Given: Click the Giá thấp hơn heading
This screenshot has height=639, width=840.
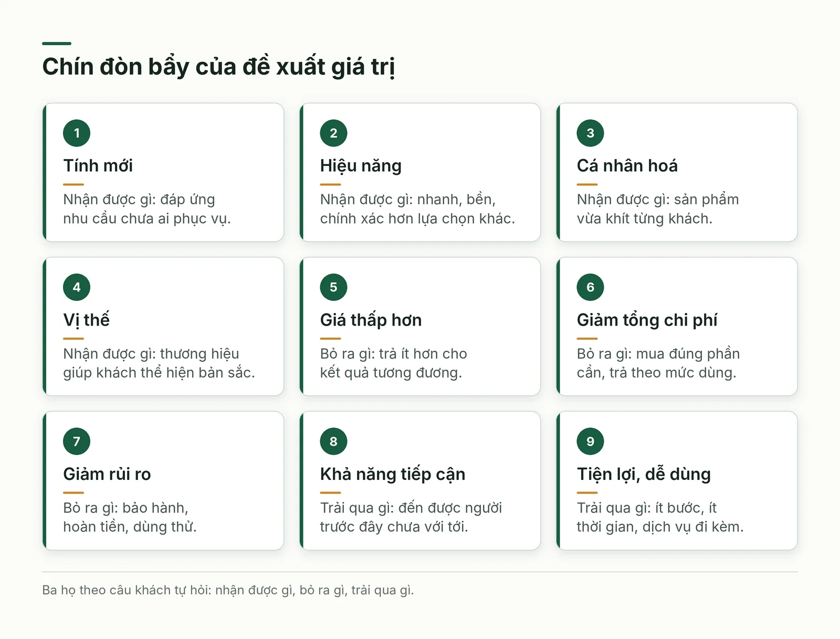Looking at the screenshot, I should click(371, 320).
